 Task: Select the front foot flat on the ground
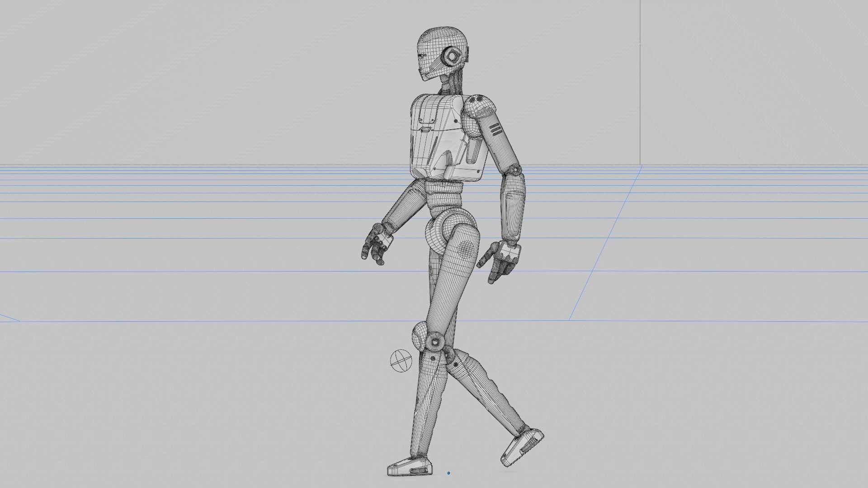(410, 466)
